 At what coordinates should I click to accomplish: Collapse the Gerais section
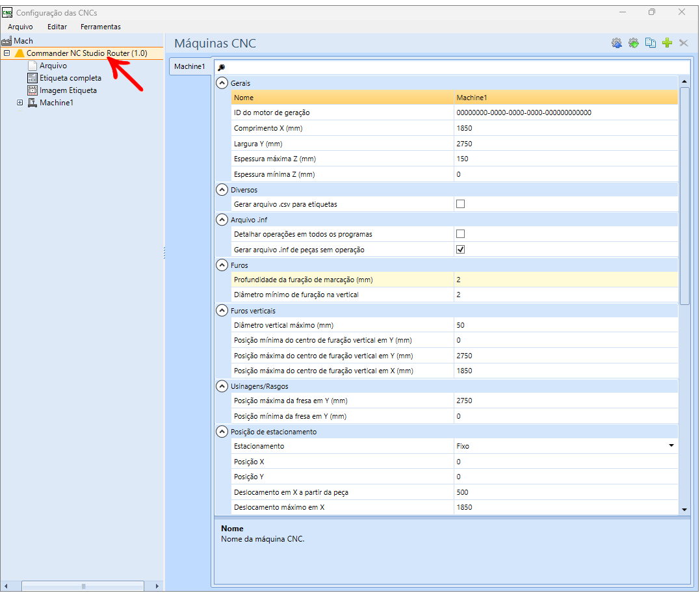(222, 83)
